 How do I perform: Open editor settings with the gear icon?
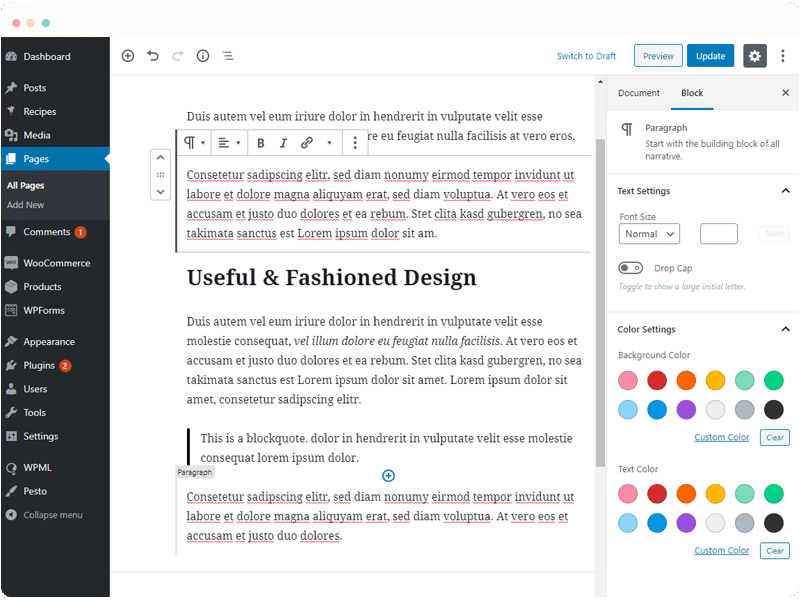click(755, 56)
